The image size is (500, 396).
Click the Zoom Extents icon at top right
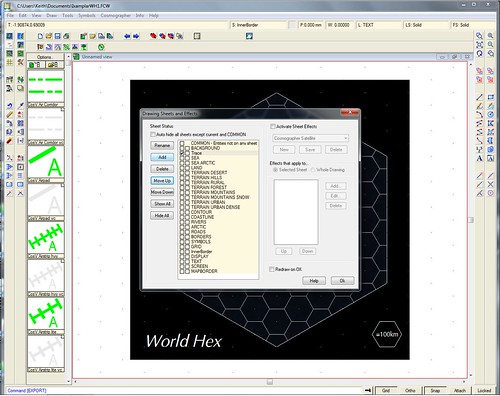(479, 44)
